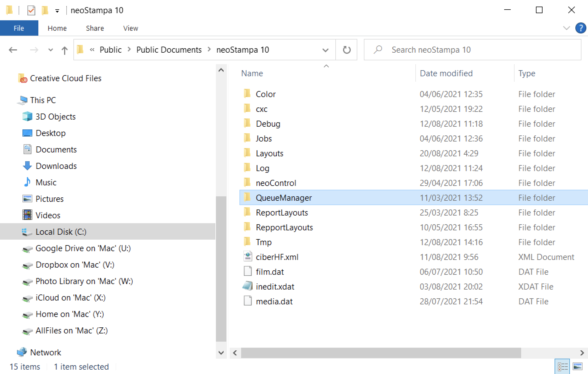Switch to details view button in status bar
This screenshot has height=374, width=588.
click(563, 366)
